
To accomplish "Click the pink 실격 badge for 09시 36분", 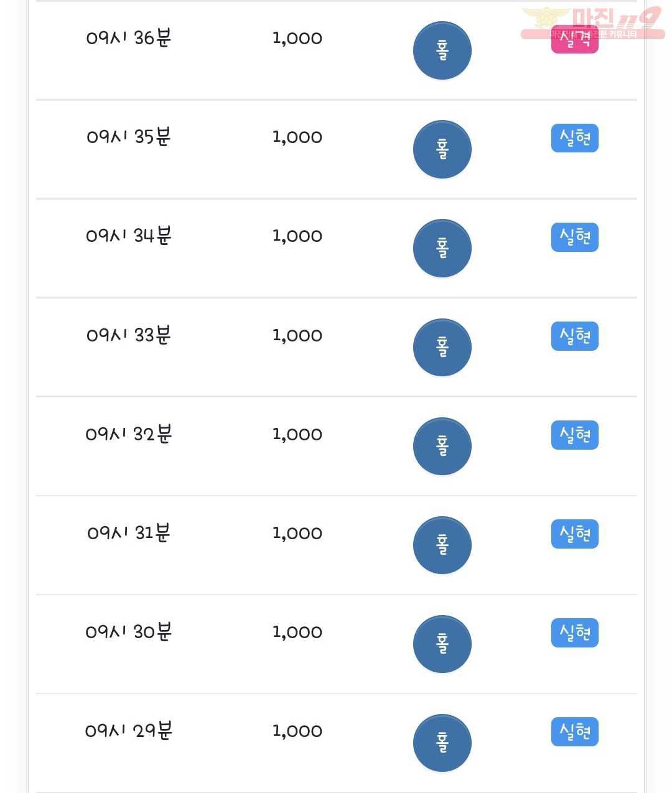I will tap(575, 39).
